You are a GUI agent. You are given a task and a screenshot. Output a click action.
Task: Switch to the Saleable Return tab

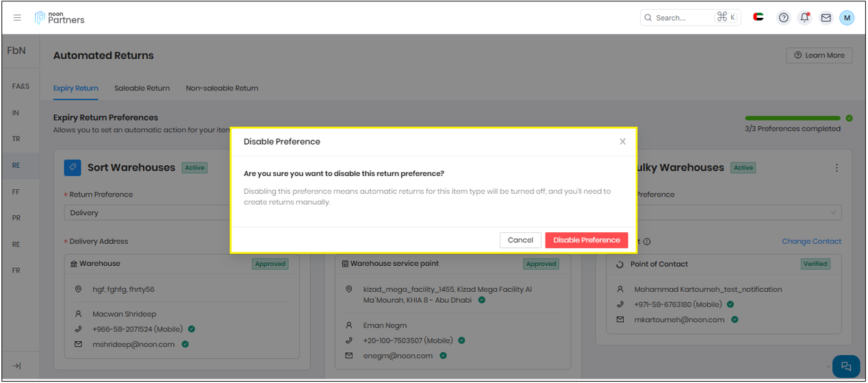click(142, 88)
